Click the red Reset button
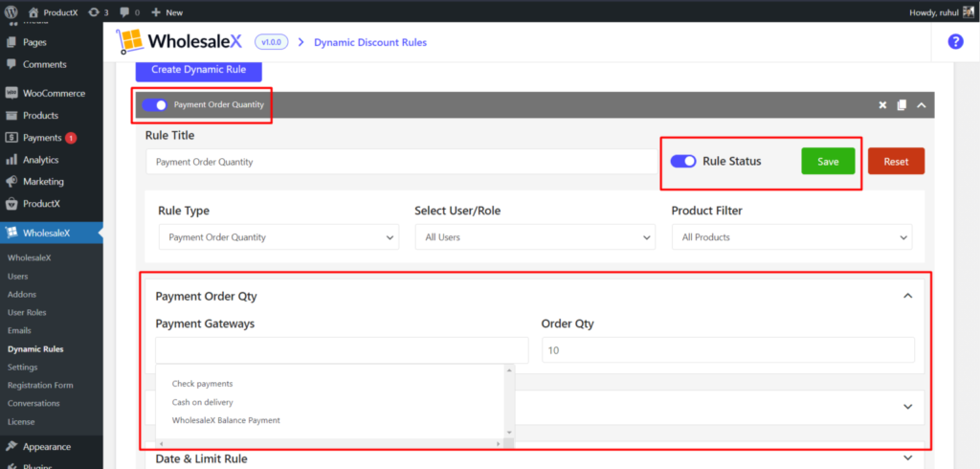 (896, 162)
